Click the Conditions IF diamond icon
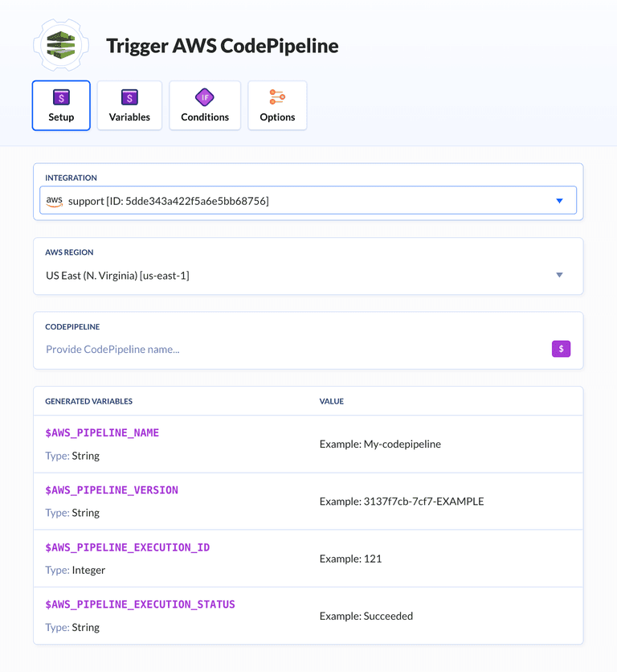The image size is (617, 672). click(x=204, y=97)
